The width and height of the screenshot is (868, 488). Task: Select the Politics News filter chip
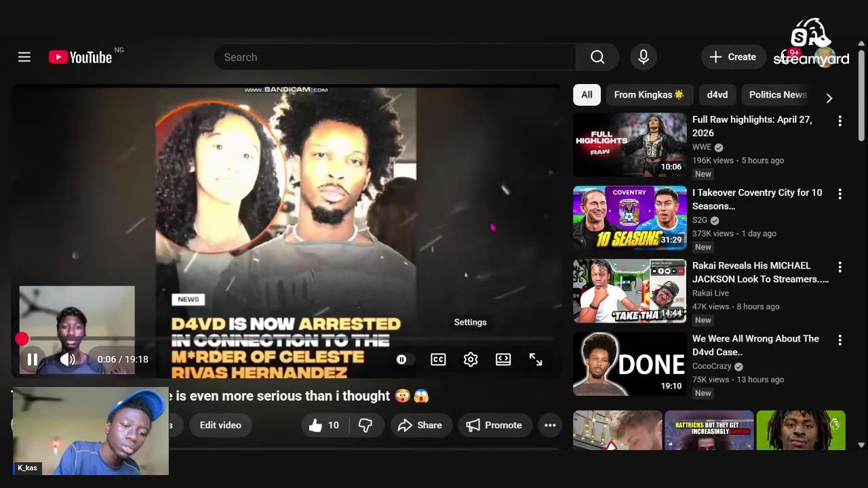778,95
